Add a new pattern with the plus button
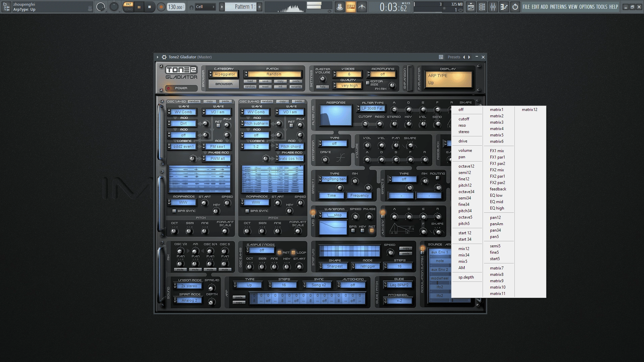This screenshot has height=362, width=644. pos(259,7)
